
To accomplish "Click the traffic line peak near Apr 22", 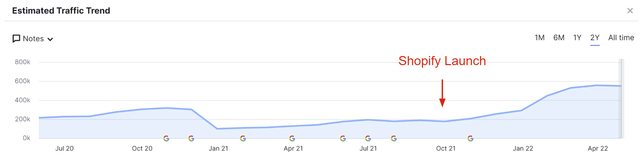I will [x=596, y=85].
